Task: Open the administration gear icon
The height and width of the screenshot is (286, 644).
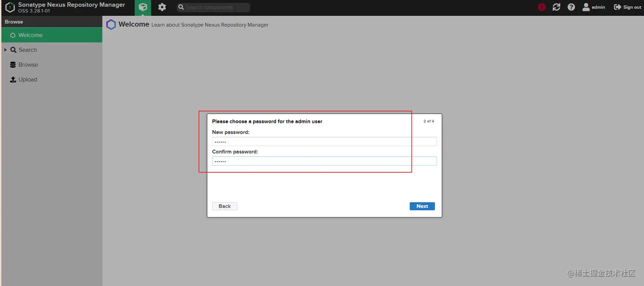Action: point(162,7)
